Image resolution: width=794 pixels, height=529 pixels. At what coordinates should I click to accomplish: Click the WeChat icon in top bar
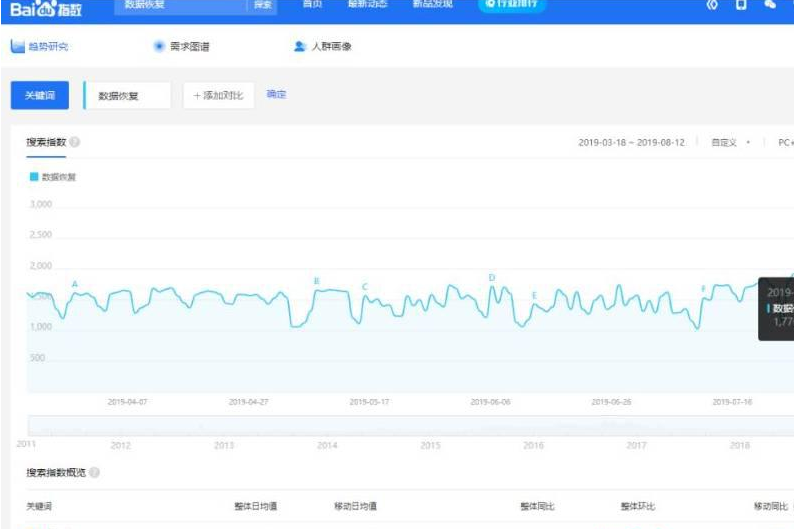pyautogui.click(x=770, y=5)
